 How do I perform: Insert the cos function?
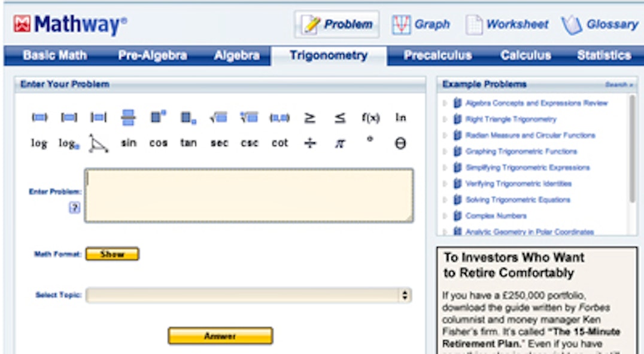pyautogui.click(x=159, y=143)
